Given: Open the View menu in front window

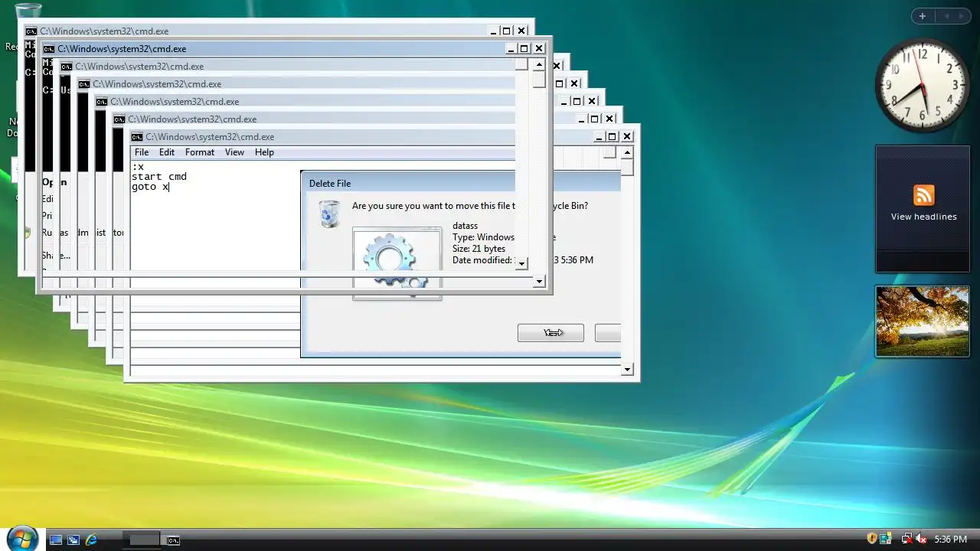Looking at the screenshot, I should (234, 152).
